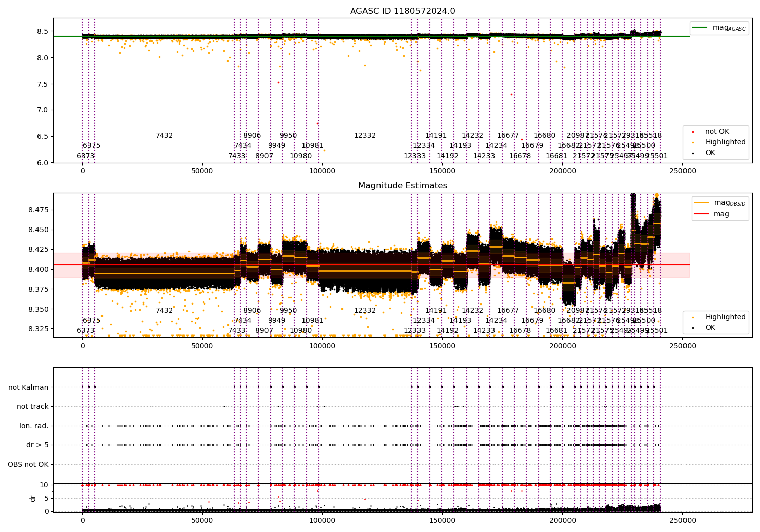760x532 pixels.
Task: Click obsid label 6373 in the top plot
Action: (86, 156)
